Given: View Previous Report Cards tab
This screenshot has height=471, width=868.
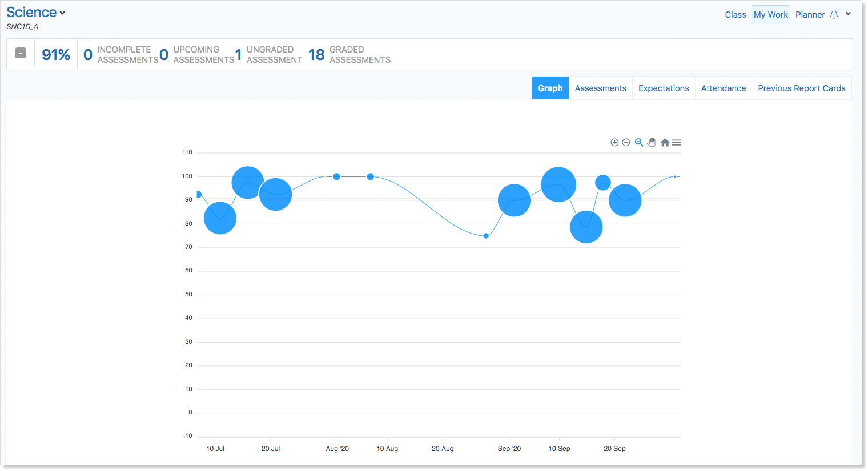Looking at the screenshot, I should click(x=801, y=88).
